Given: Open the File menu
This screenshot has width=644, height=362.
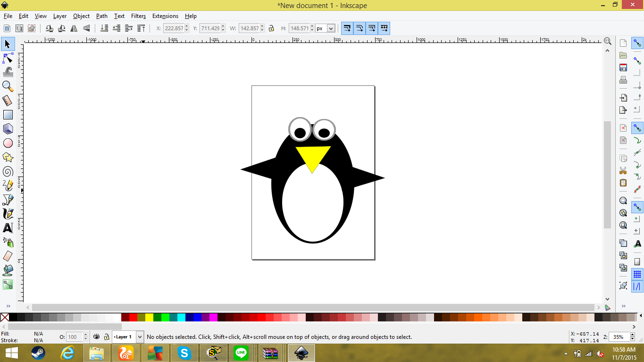Looking at the screenshot, I should pyautogui.click(x=8, y=16).
